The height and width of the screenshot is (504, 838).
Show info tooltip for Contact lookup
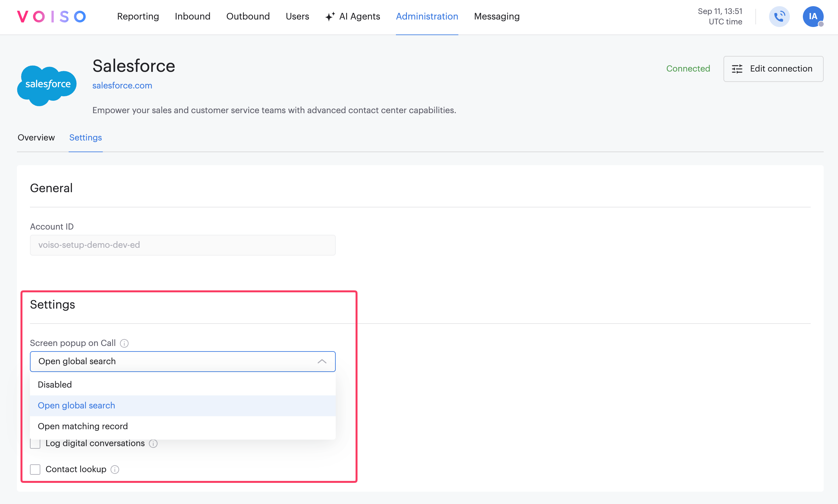[x=115, y=469]
